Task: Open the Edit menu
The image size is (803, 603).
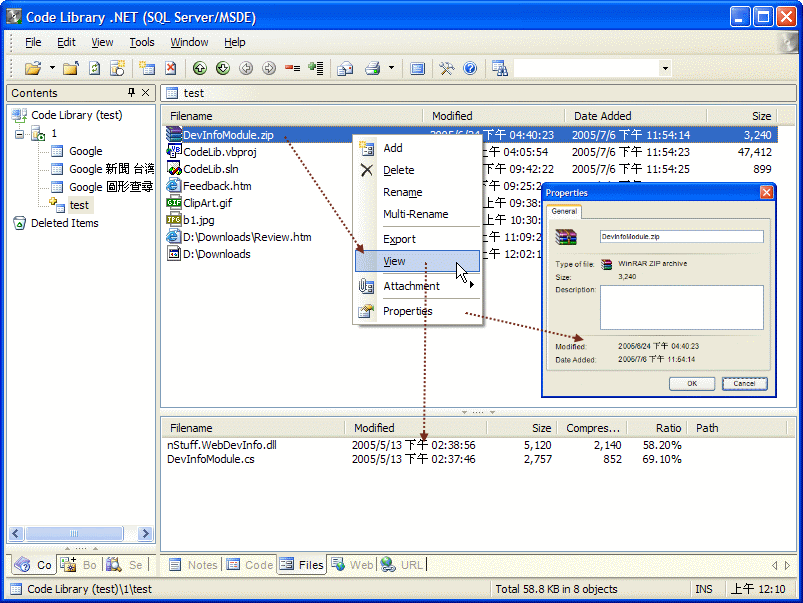Action: click(x=66, y=42)
